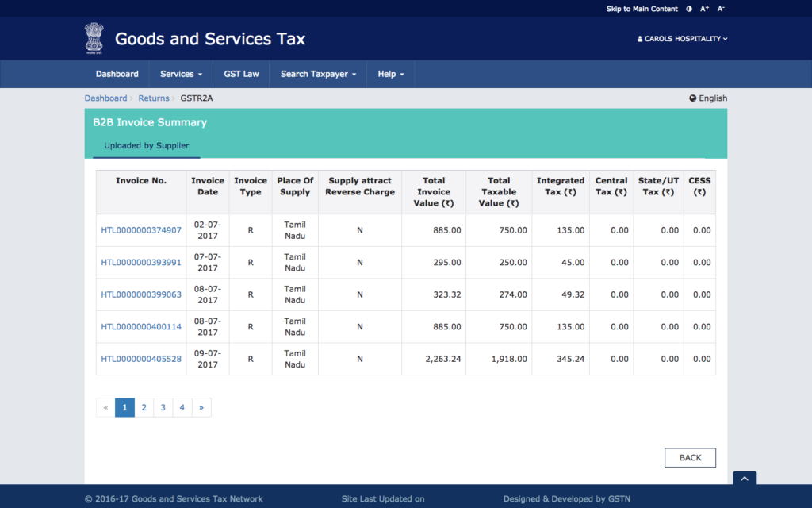Viewport: 812px width, 508px height.
Task: Open the GST Law menu item
Action: [241, 74]
